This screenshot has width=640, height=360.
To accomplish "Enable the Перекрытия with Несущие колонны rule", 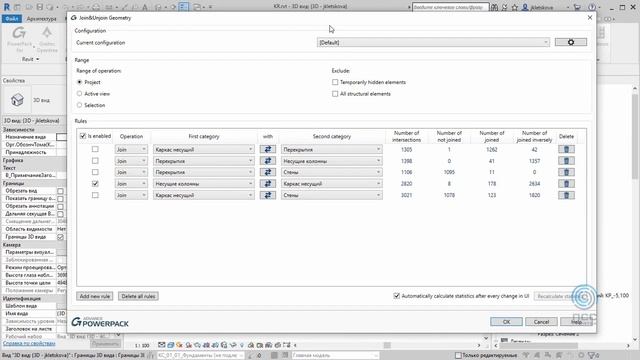I will tap(95, 161).
